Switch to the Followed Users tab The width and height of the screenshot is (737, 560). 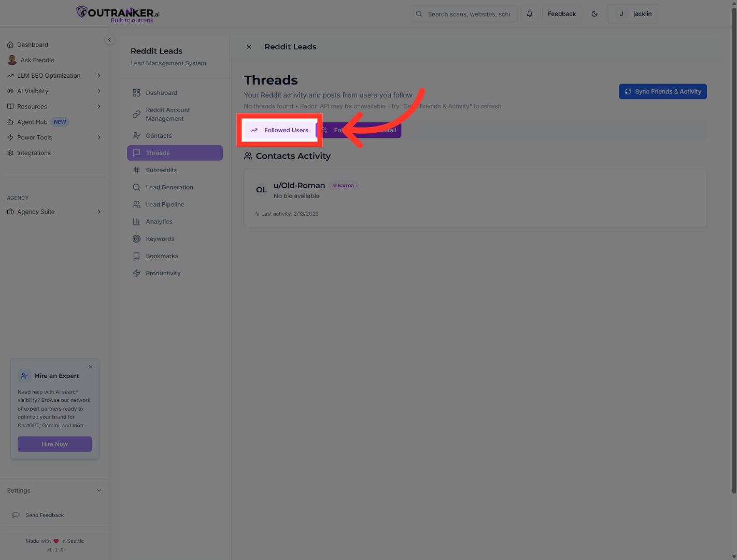(279, 130)
